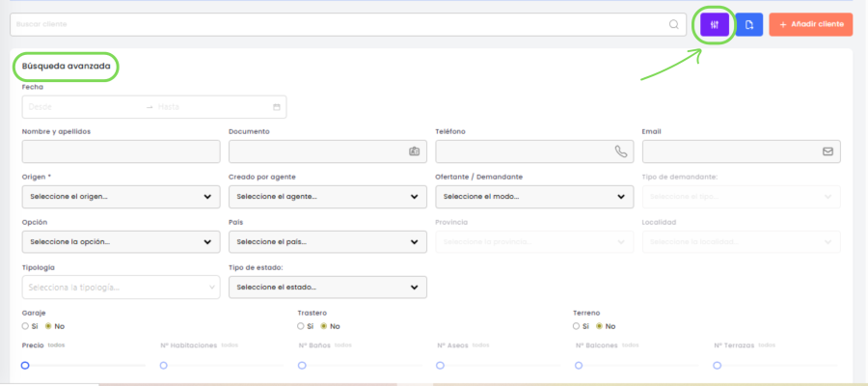Screen dimensions: 868x386
Task: Click the calendar icon in Fecha field
Action: pyautogui.click(x=276, y=107)
